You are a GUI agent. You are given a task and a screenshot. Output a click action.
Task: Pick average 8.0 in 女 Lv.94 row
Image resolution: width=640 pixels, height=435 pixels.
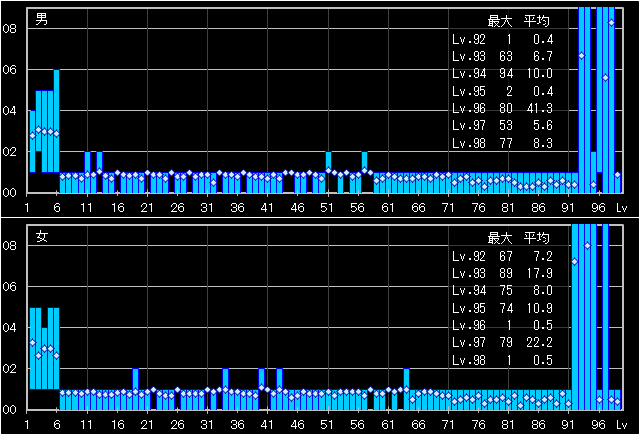(x=543, y=291)
